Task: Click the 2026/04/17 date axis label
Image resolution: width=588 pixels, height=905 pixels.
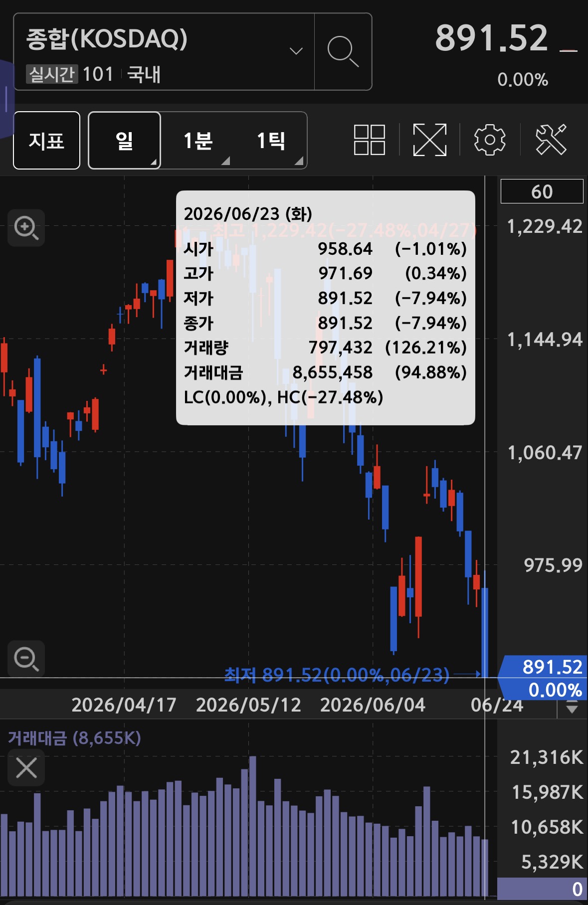Action: coord(124,705)
